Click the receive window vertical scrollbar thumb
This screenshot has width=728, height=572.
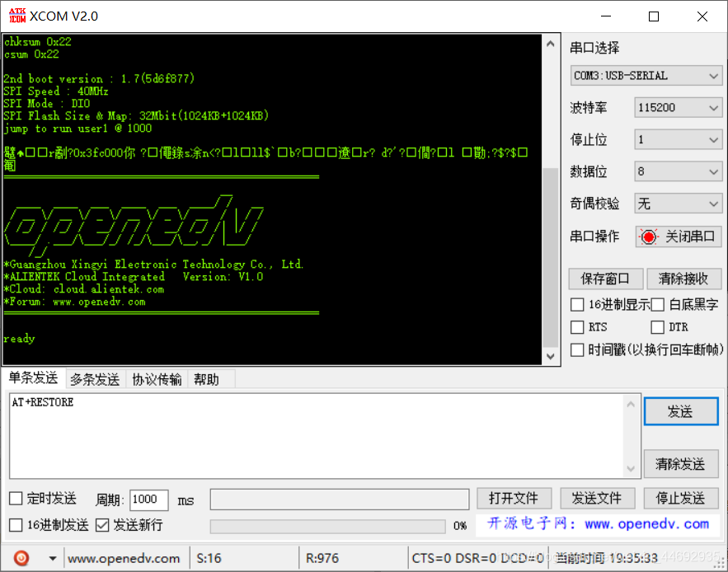(551, 258)
